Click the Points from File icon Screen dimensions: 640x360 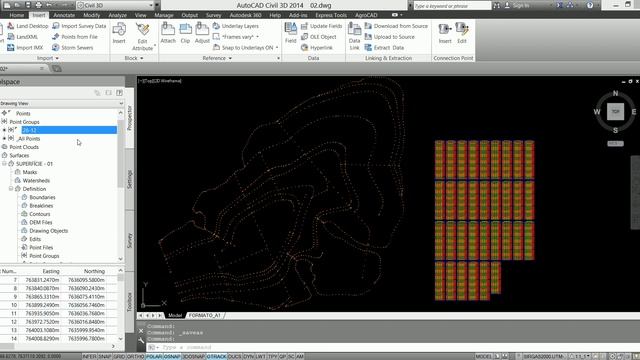56,37
